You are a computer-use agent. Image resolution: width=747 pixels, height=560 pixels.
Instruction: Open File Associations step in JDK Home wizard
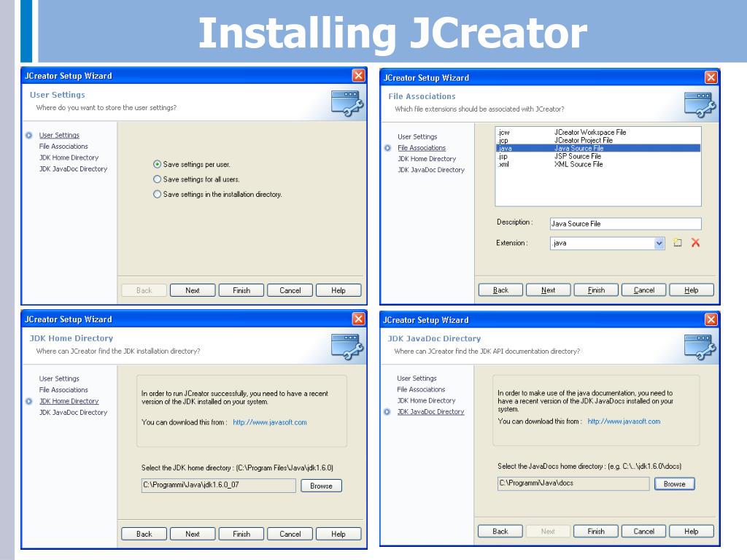pos(63,390)
